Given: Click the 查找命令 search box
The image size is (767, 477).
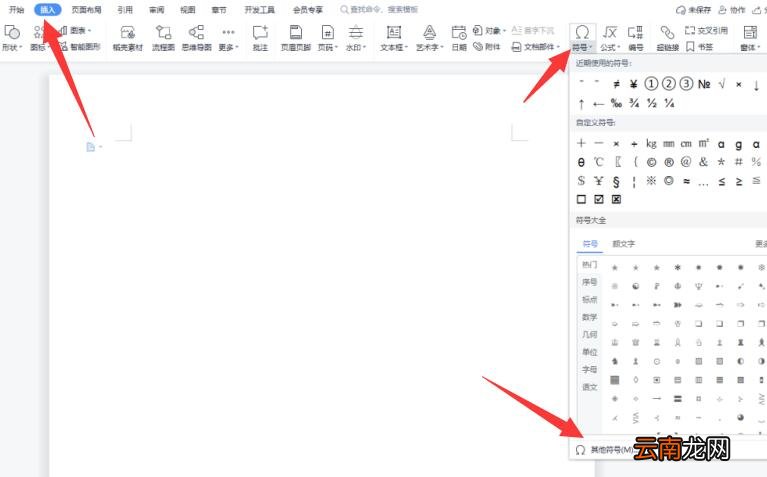Looking at the screenshot, I should (380, 9).
